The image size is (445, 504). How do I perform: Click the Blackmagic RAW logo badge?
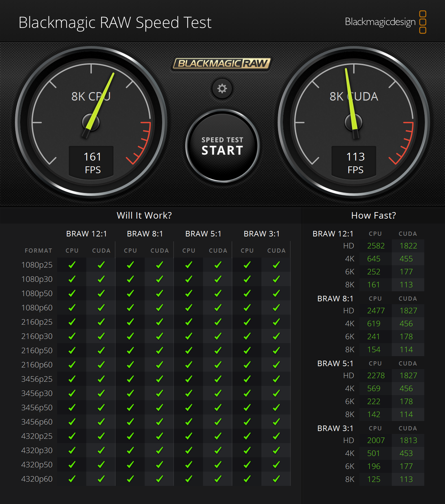(x=222, y=64)
